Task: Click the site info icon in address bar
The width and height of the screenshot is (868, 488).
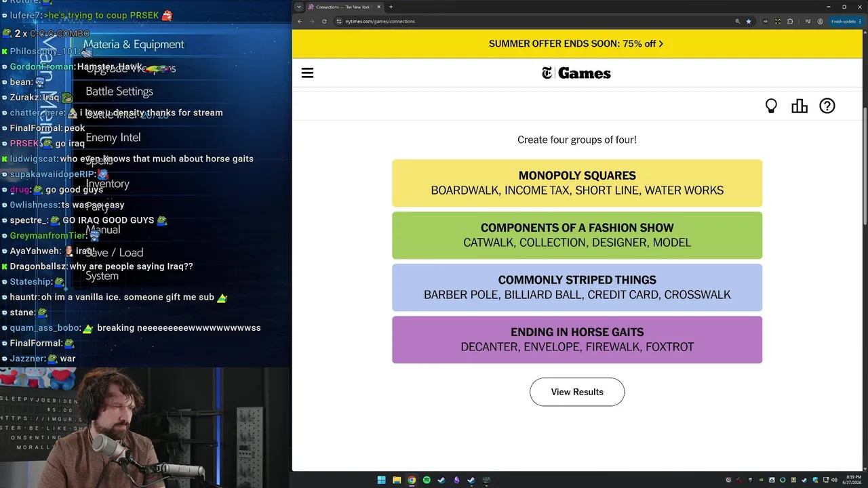Action: [x=338, y=21]
